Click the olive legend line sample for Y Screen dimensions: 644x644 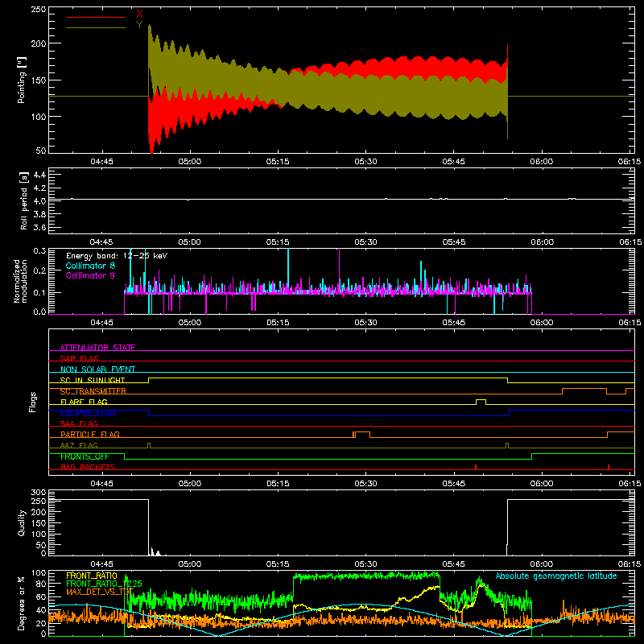[96, 27]
